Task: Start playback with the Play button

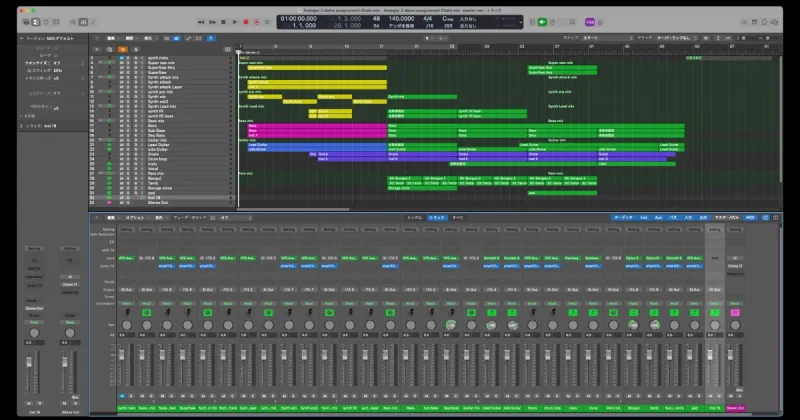Action: pos(235,22)
